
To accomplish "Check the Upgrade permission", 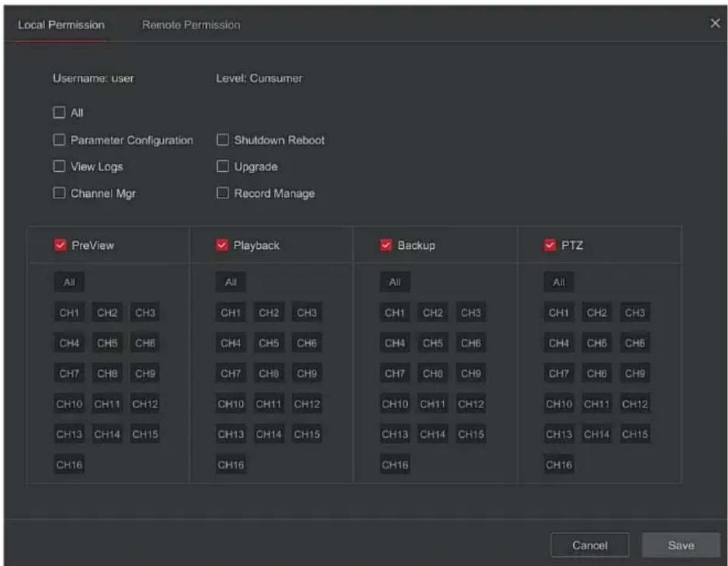I will click(x=223, y=166).
